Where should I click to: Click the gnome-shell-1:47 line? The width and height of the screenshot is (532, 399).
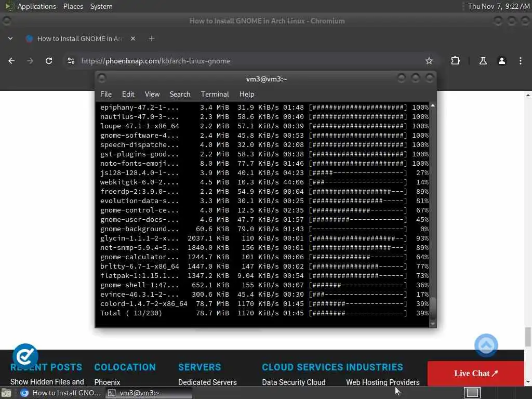[x=264, y=285]
